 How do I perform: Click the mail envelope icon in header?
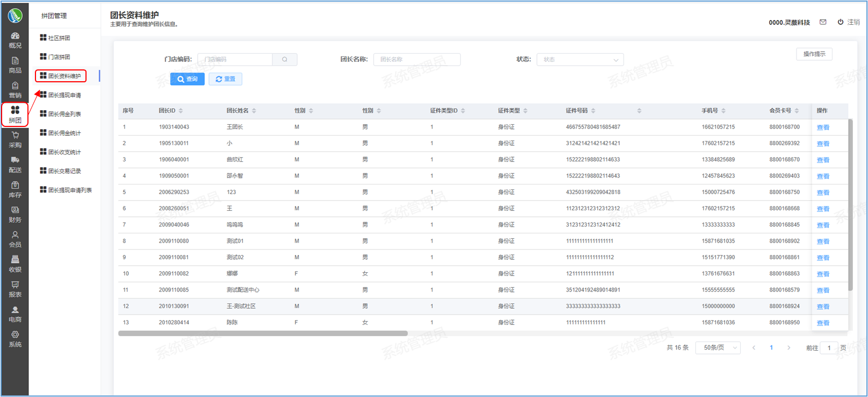point(823,22)
